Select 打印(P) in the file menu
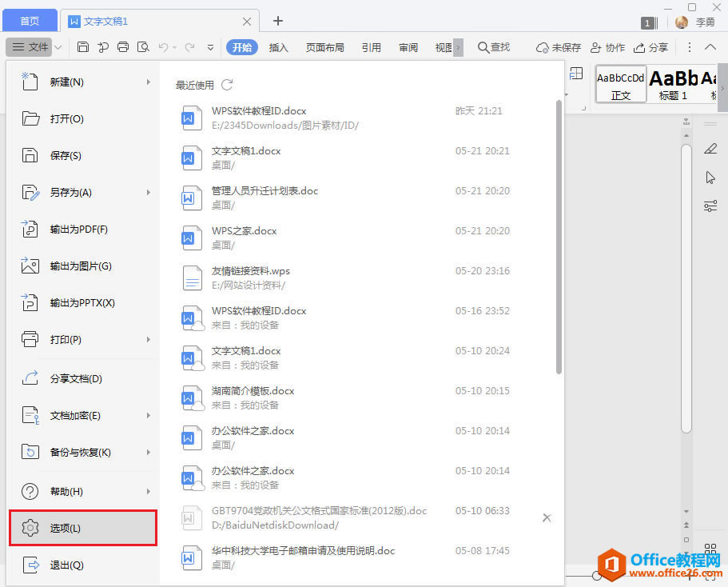Viewport: 728px width, 587px height. pos(83,340)
